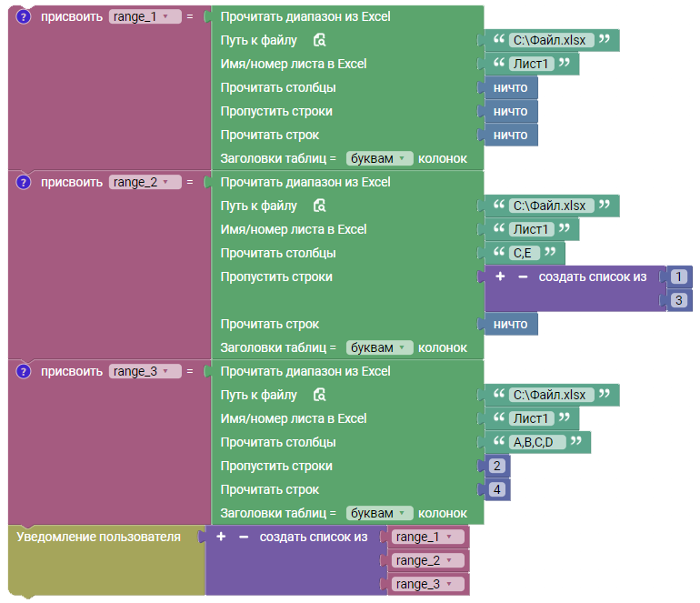Remove item with minus in notification list
This screenshot has width=700, height=603.
244,537
